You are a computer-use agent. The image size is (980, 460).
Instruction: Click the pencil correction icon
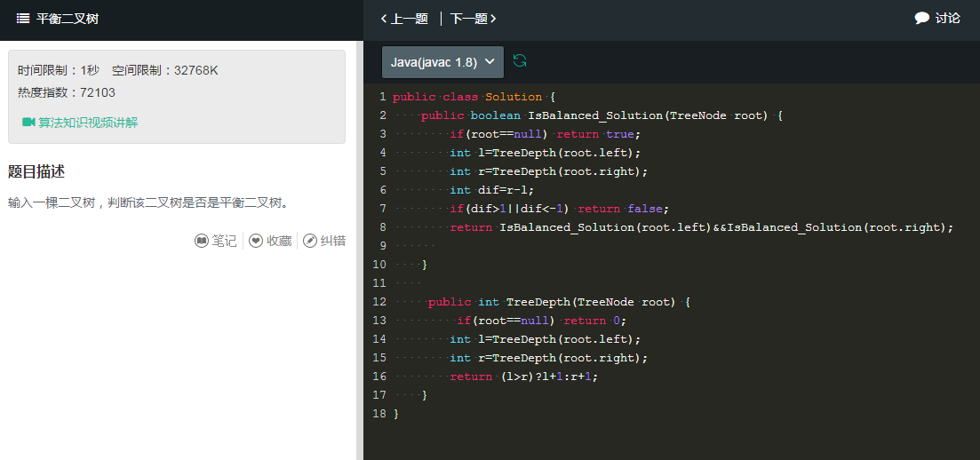pyautogui.click(x=310, y=241)
